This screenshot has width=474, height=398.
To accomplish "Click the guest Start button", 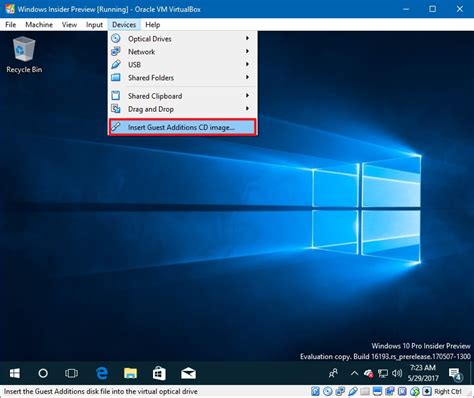I will [x=14, y=373].
